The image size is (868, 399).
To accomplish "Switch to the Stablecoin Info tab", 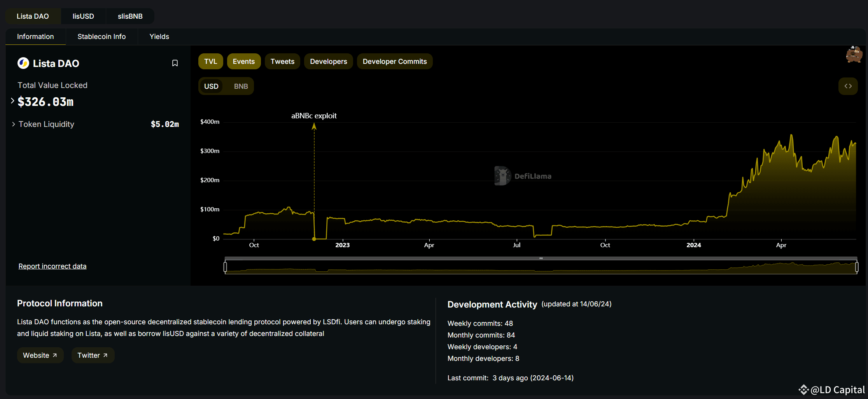I will click(x=101, y=37).
